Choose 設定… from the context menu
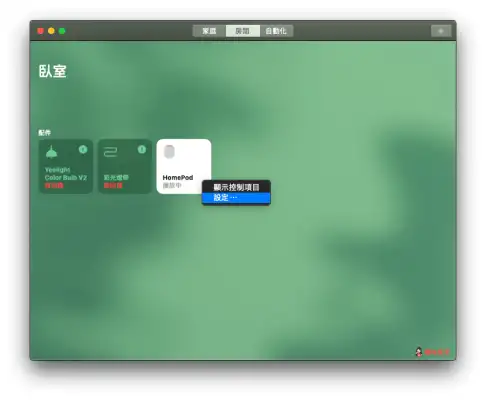The image size is (486, 400). point(236,198)
